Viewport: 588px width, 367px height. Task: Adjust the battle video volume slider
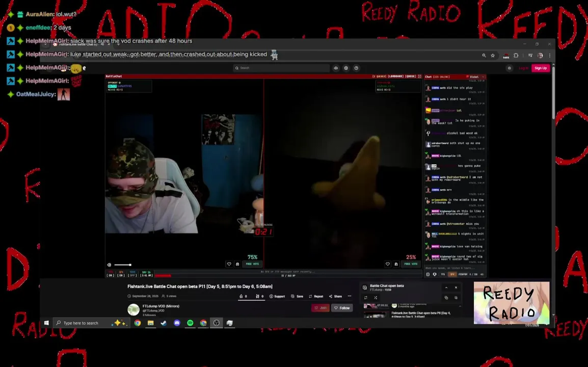pos(123,265)
